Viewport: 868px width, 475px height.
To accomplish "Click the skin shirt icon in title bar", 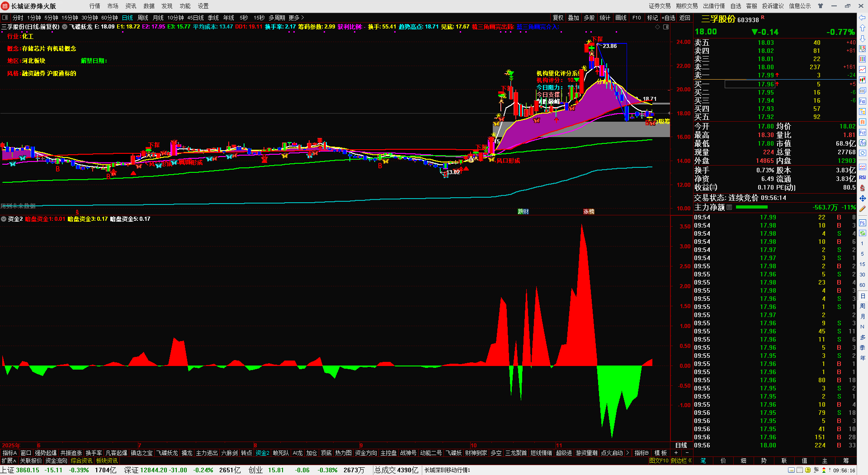I will click(x=820, y=6).
